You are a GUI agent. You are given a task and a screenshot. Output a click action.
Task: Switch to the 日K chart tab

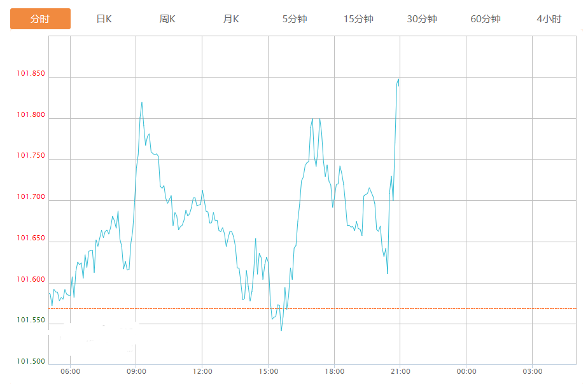coord(104,19)
